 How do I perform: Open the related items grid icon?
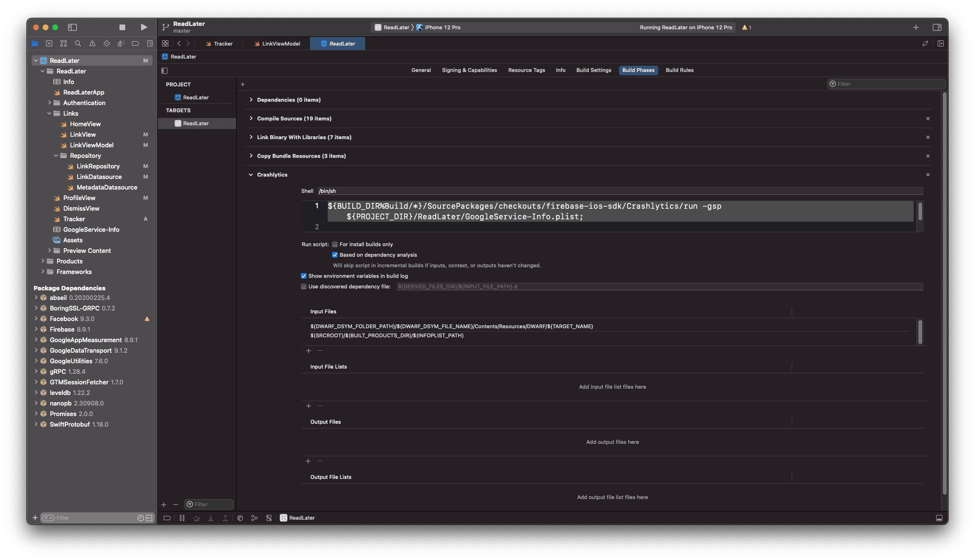[165, 44]
